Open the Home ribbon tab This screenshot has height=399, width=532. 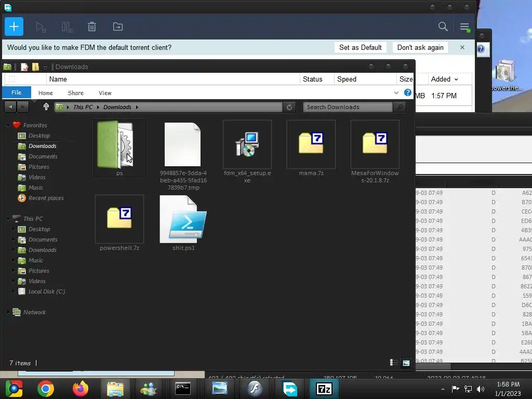pos(46,93)
